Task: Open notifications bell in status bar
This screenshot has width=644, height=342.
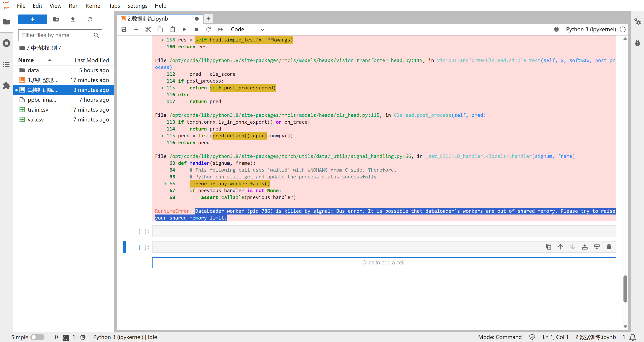Action: tap(633, 337)
